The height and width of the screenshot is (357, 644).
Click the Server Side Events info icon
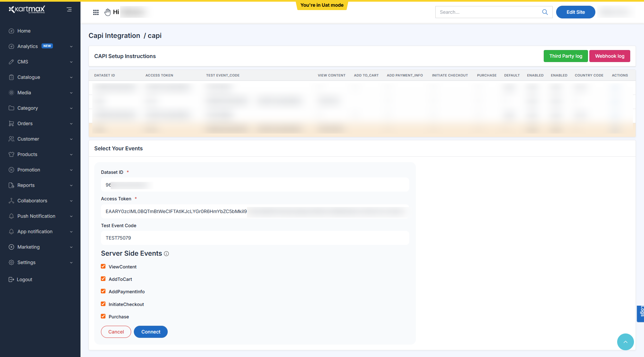166,254
